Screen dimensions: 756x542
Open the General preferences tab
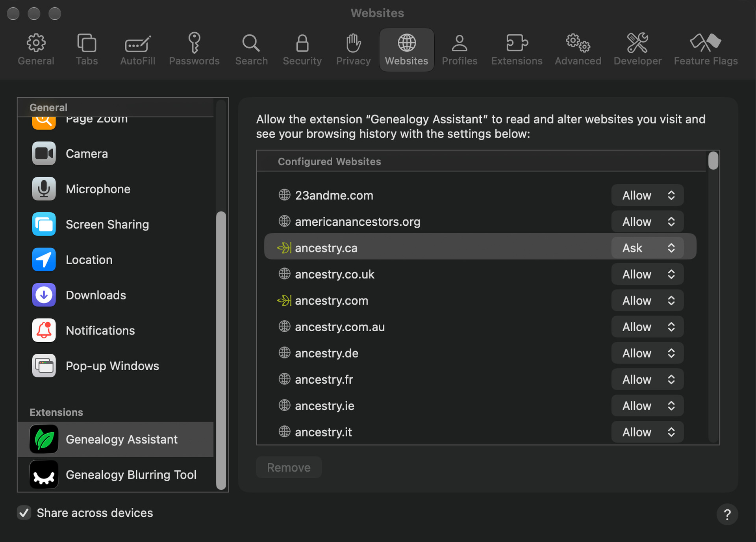pyautogui.click(x=36, y=50)
